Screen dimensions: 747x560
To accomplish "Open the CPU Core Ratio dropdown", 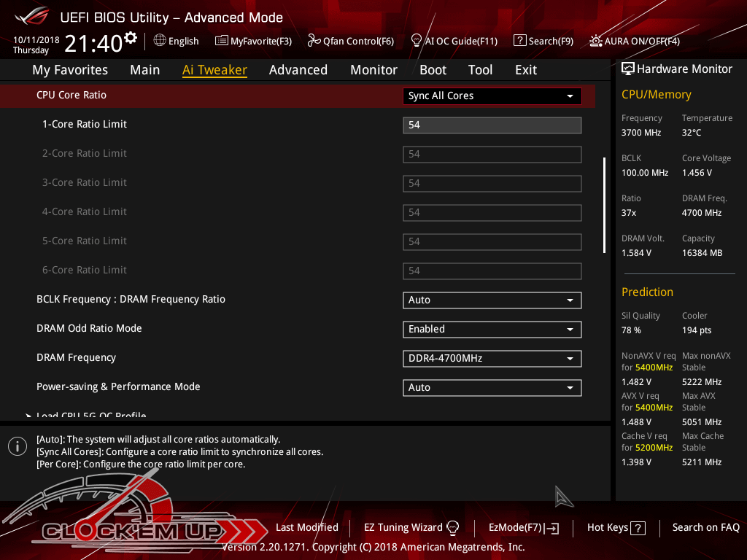I will 492,96.
